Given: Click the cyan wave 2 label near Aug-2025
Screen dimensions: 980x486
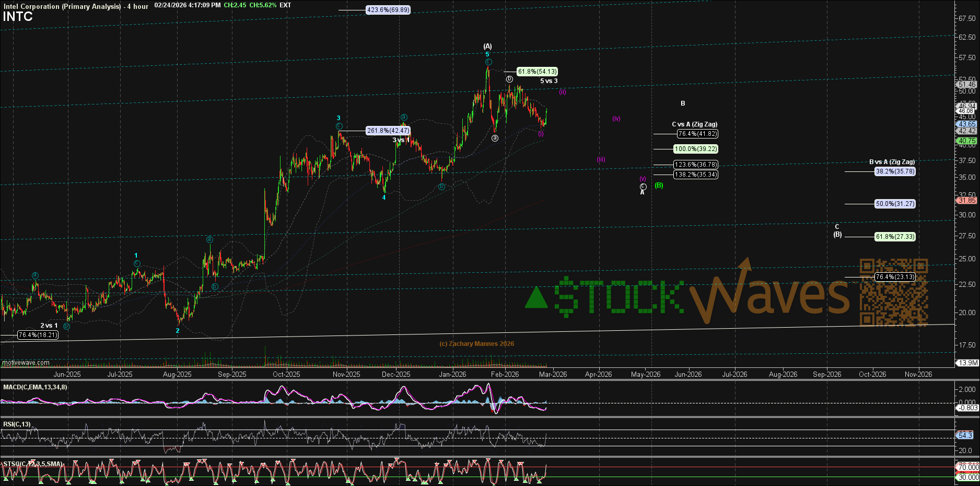Looking at the screenshot, I should tap(178, 331).
